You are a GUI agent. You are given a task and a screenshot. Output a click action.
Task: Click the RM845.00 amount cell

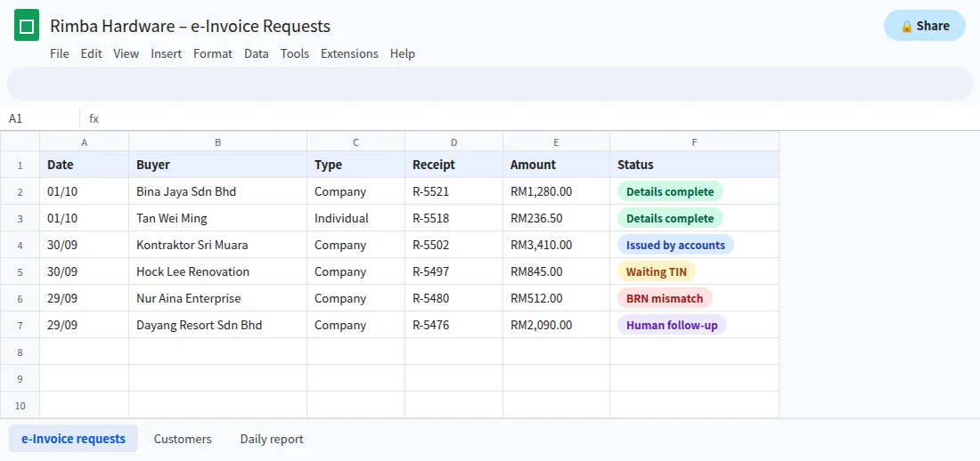(557, 271)
